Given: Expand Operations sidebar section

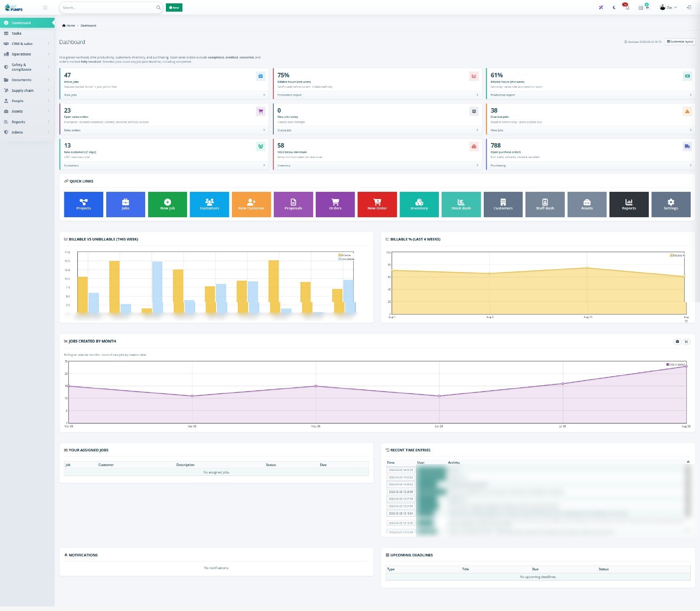Looking at the screenshot, I should click(27, 54).
